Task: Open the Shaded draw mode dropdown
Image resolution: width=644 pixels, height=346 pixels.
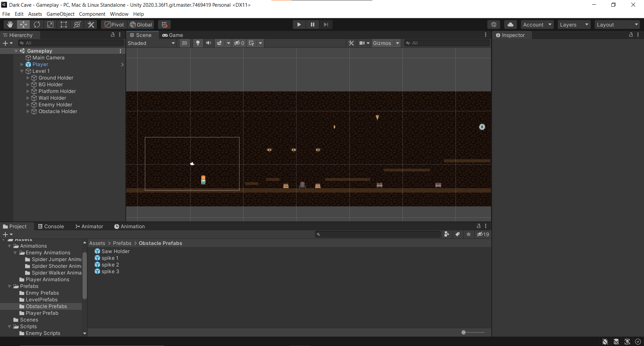Action: coord(151,43)
